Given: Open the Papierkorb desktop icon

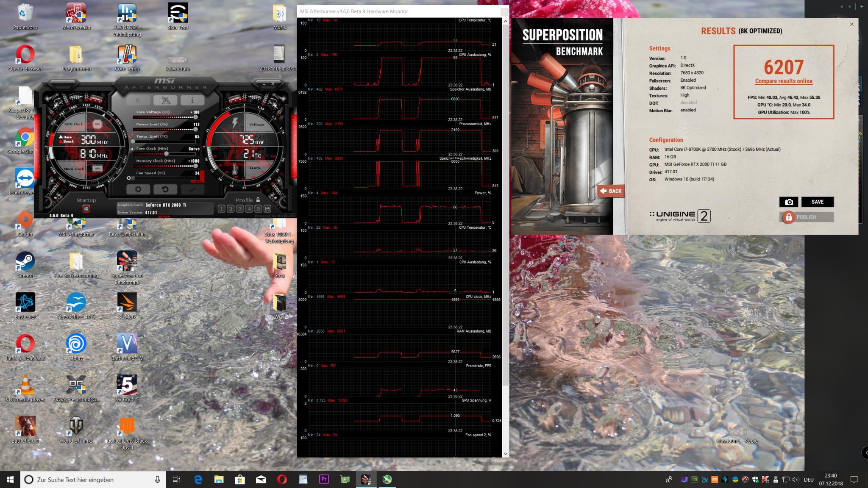Looking at the screenshot, I should 25,17.
